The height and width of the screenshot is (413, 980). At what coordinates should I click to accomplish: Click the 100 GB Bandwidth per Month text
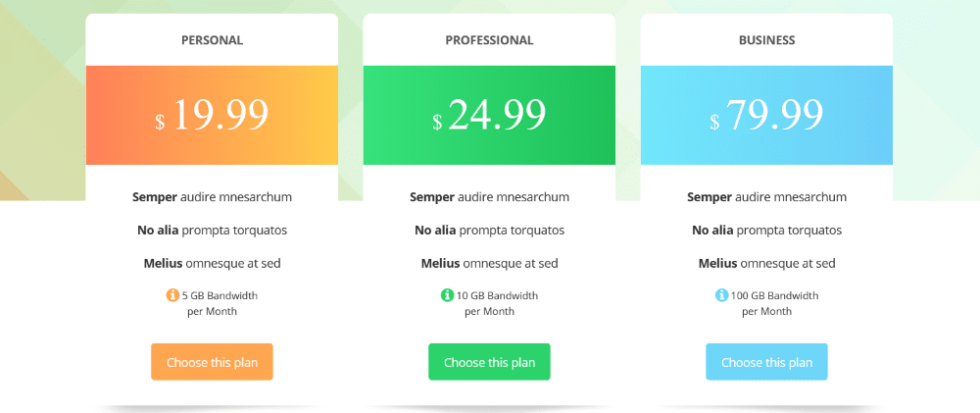(774, 303)
